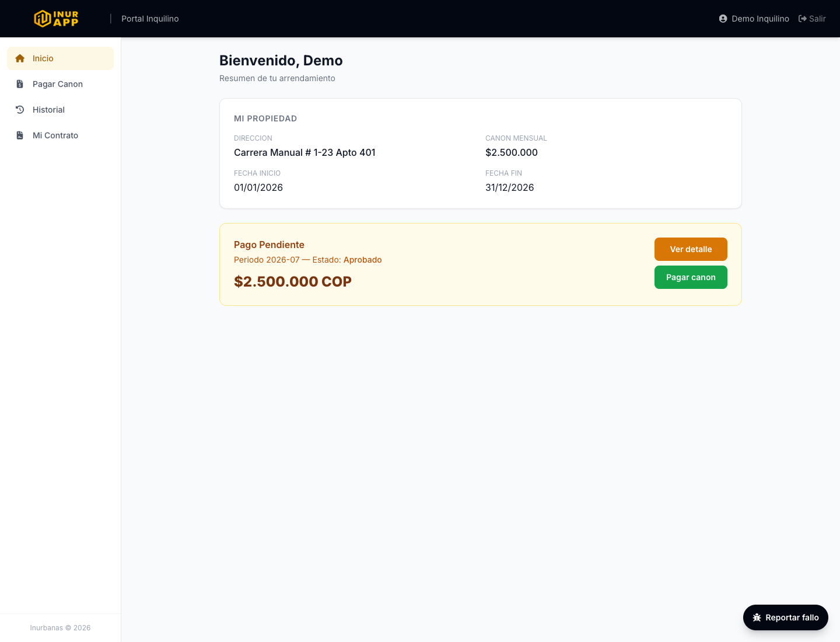Click the Periodo 2026-07 status line
Viewport: 840px width, 642px height.
[x=308, y=260]
